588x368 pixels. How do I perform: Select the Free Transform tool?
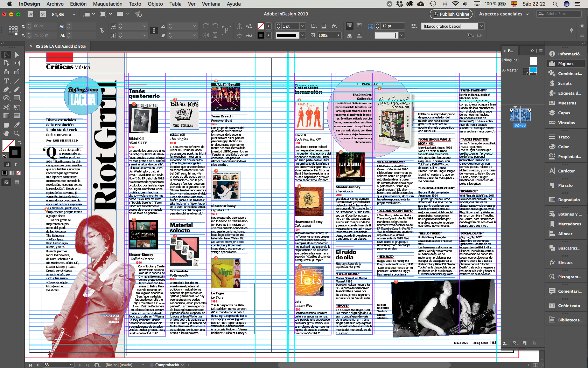tap(17, 107)
